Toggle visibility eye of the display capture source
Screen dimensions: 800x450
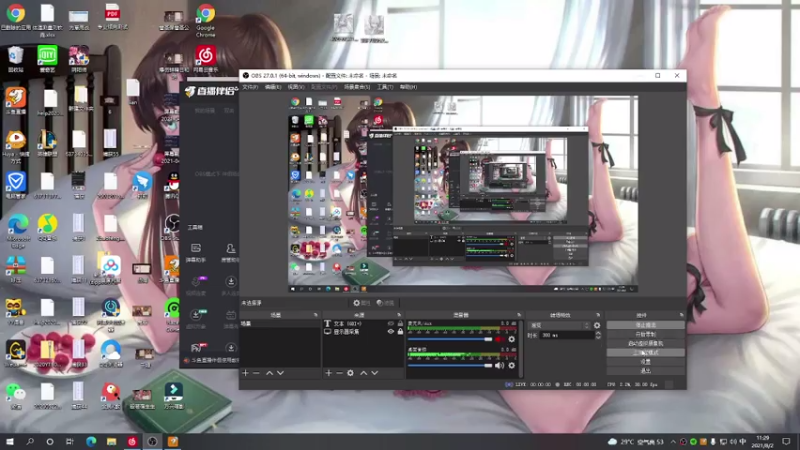coord(391,332)
